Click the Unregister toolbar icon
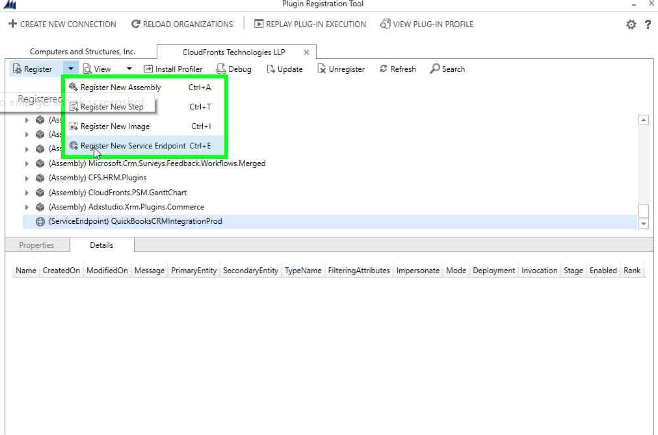This screenshot has height=435, width=658. click(321, 69)
